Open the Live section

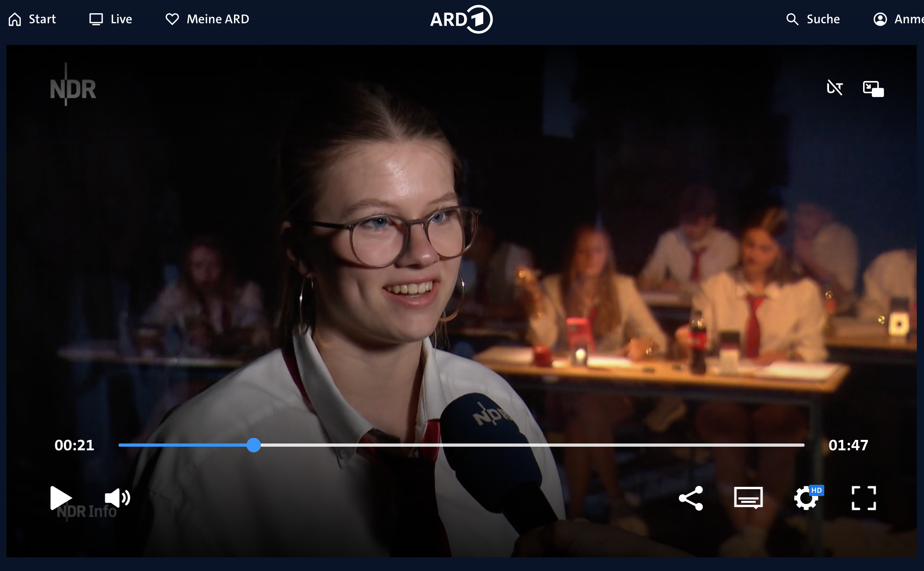[x=121, y=19]
